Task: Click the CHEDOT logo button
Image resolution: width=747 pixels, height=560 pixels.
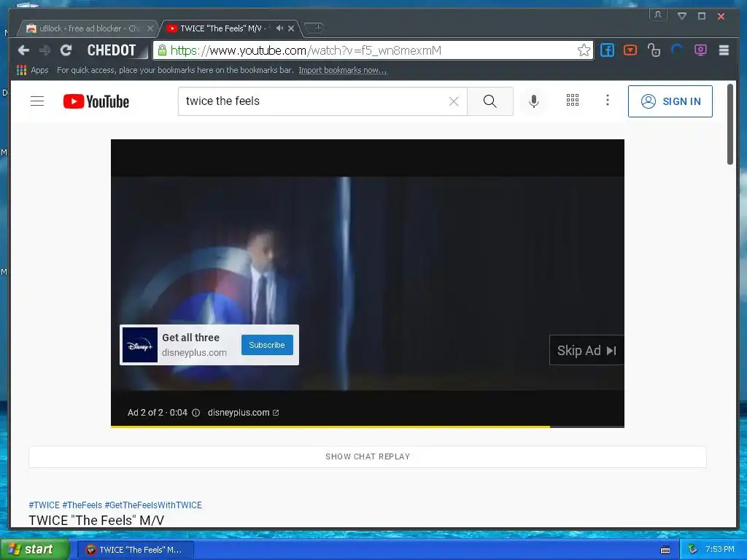Action: [x=112, y=50]
